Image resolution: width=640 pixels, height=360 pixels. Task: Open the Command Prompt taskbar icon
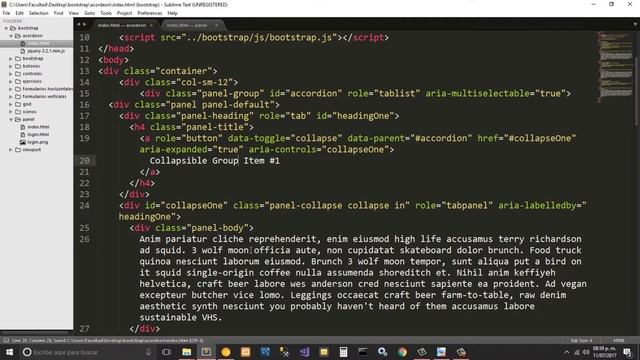pyautogui.click(x=362, y=352)
